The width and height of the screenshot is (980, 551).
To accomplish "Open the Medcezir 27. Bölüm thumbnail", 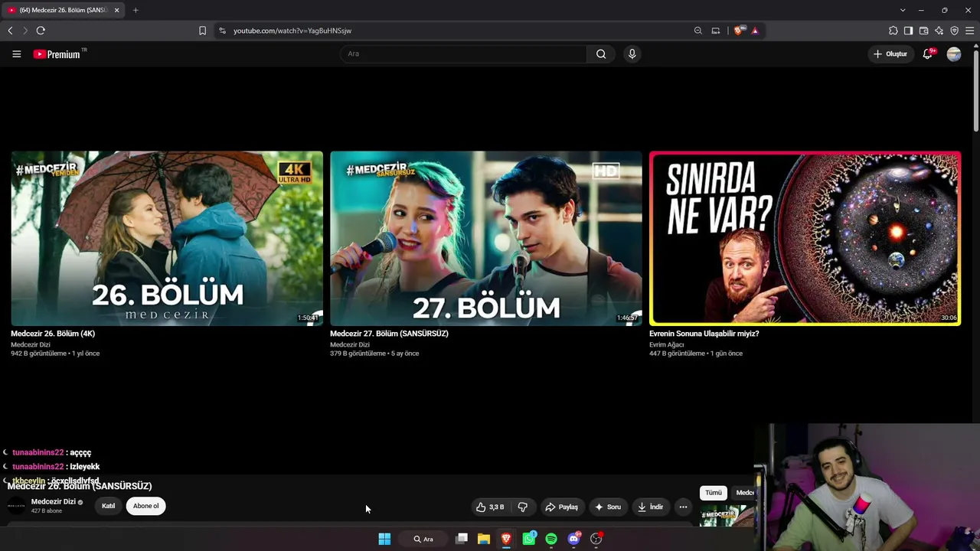I will [486, 239].
